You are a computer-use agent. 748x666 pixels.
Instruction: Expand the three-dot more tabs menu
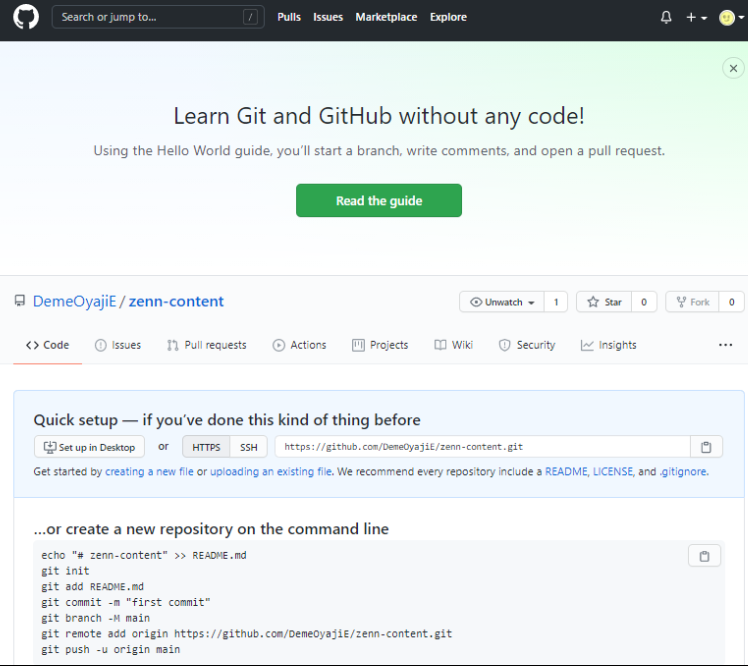(725, 345)
